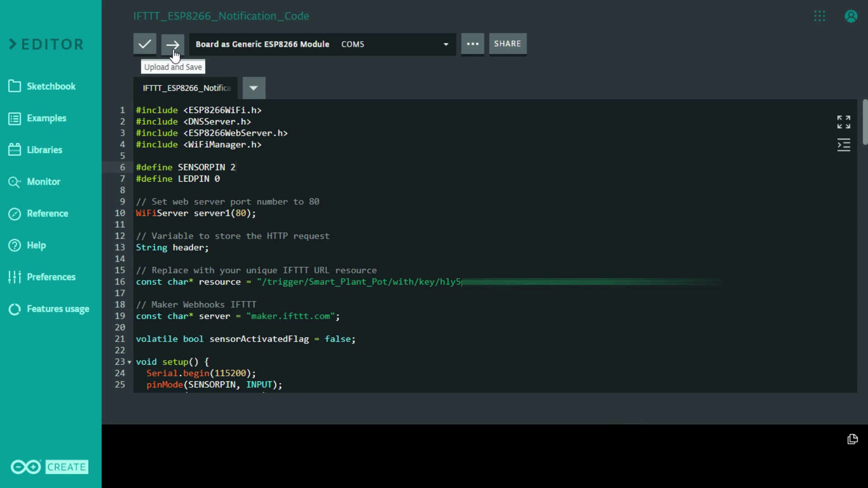This screenshot has width=868, height=488.
Task: Open the user profile avatar
Action: 851,16
